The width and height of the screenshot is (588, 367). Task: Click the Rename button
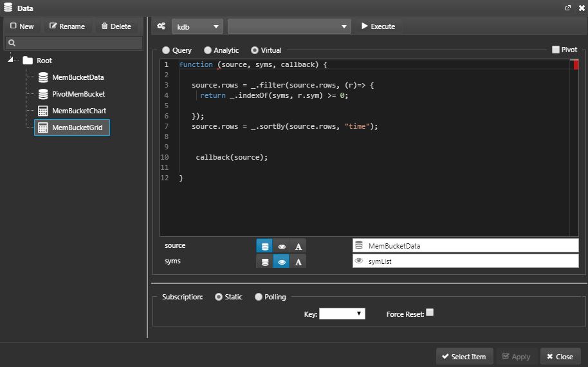pyautogui.click(x=67, y=26)
